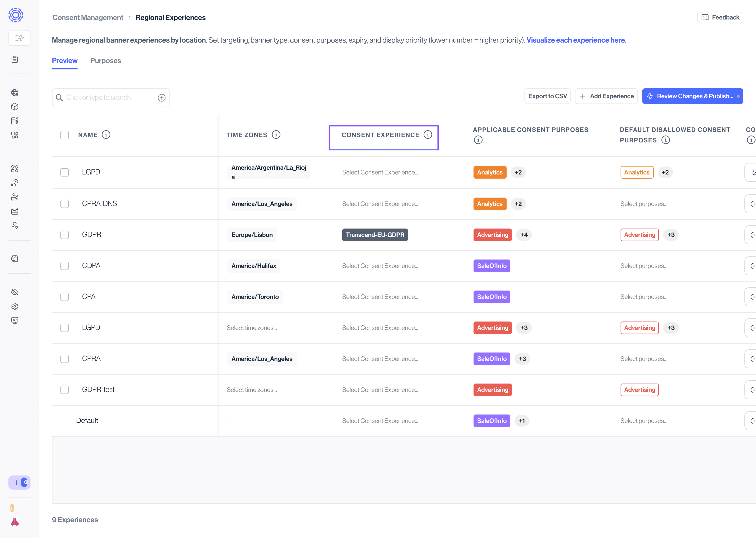Open the clipboard checklist icon in the sidebar

(15, 60)
